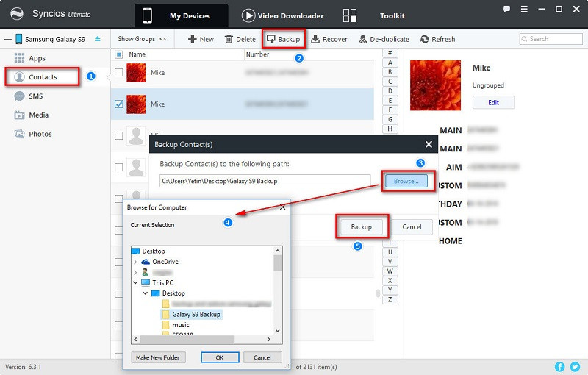Expand Show Groups panel
The height and width of the screenshot is (375, 588).
pyautogui.click(x=142, y=39)
